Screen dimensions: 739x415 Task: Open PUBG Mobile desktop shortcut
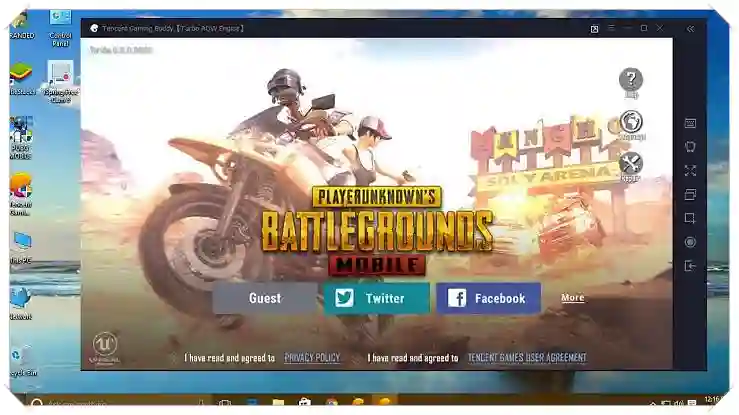21,138
